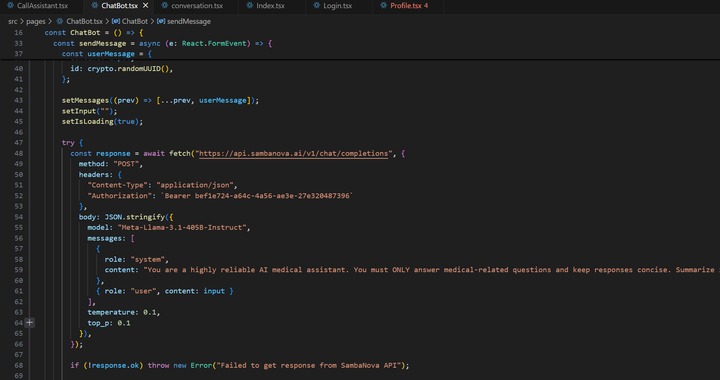Open the Profile.tsx tab with errors
This screenshot has height=380, width=720.
(x=409, y=6)
